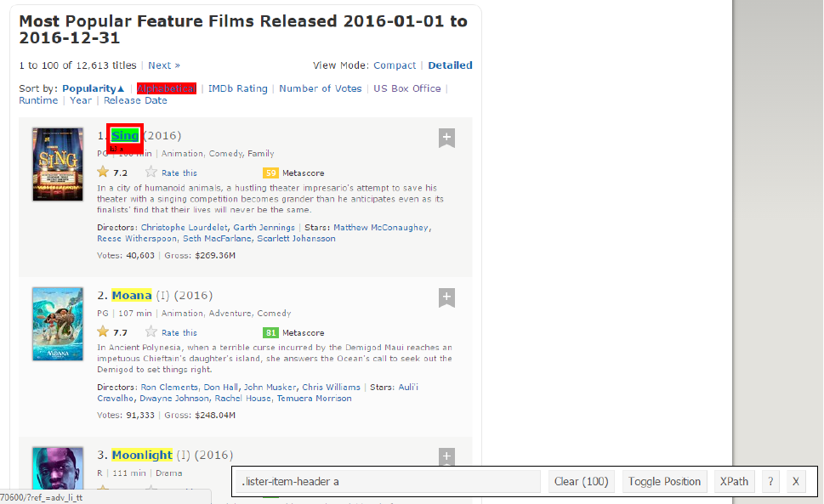Image resolution: width=824 pixels, height=504 pixels.
Task: Sort the list by IMDb Rating
Action: 238,88
